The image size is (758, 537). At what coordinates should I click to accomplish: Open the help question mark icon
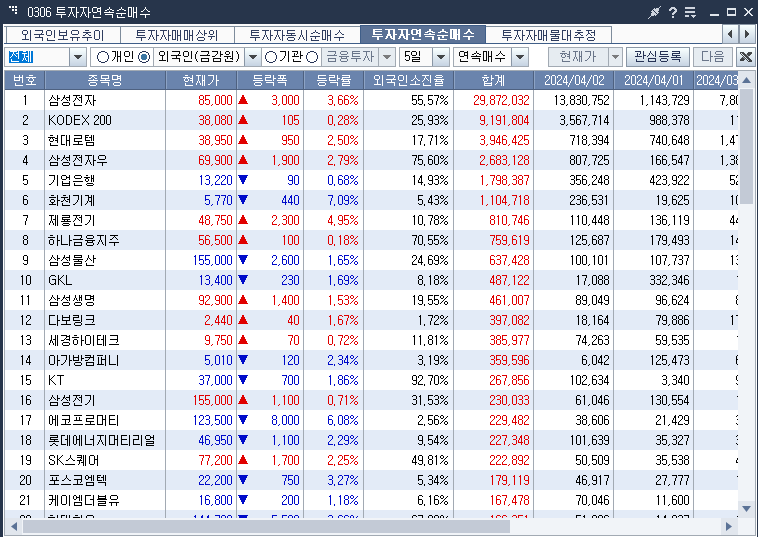click(672, 12)
